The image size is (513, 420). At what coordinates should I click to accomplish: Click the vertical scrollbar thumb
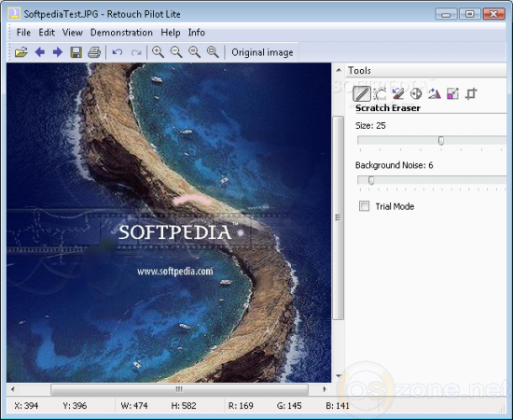[339, 217]
